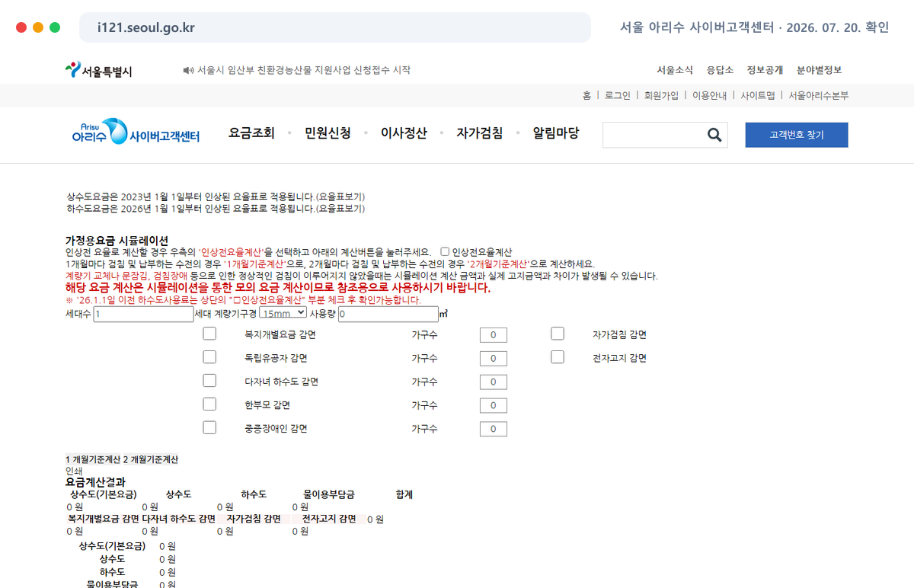
Task: Click the Seoul Metropolitan logo
Action: tap(98, 70)
